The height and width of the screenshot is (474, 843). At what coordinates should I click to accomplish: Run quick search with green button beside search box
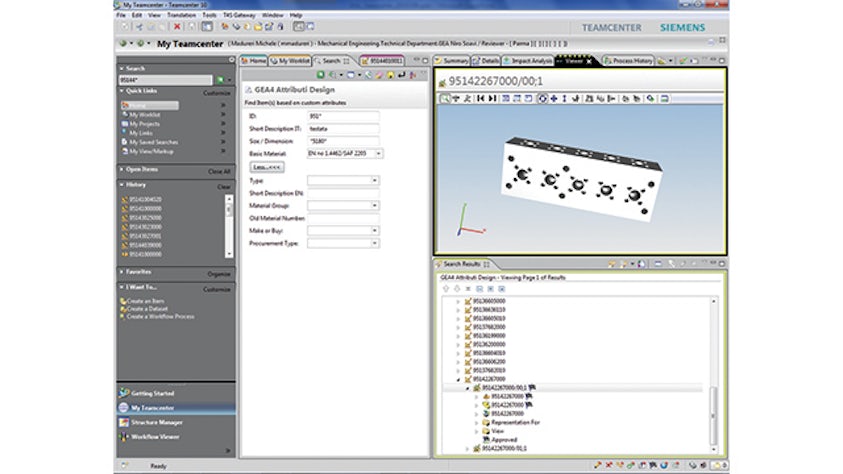click(x=220, y=80)
